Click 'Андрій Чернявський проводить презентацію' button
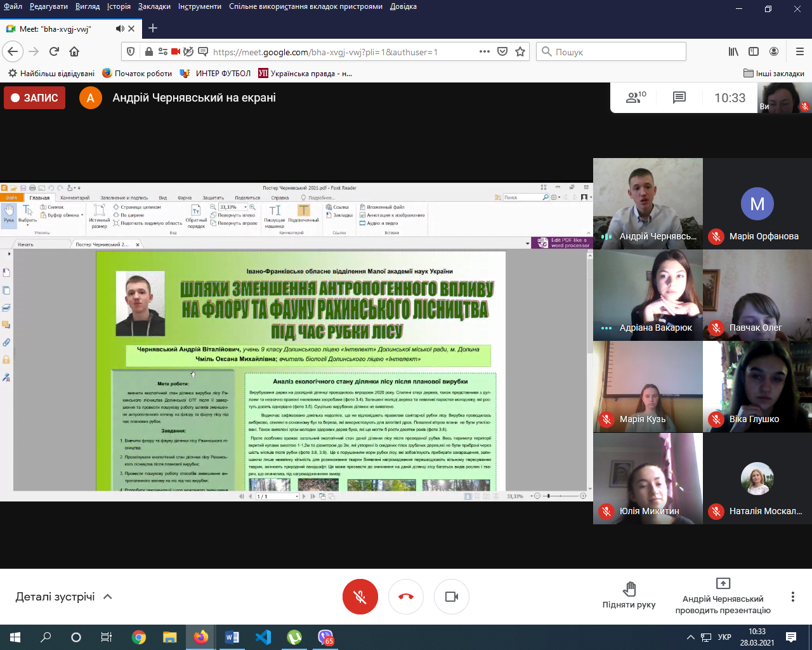 (x=723, y=595)
